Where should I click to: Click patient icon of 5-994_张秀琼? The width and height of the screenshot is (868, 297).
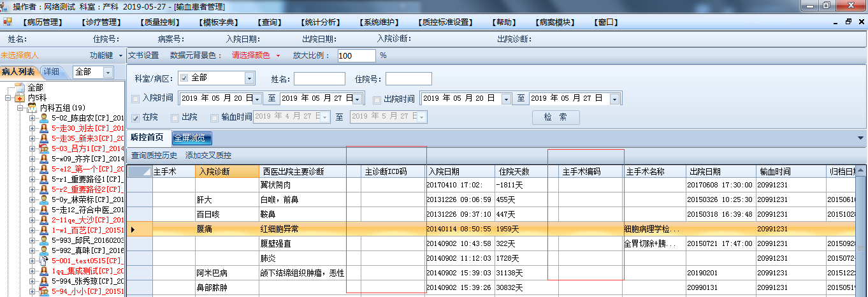pos(45,281)
